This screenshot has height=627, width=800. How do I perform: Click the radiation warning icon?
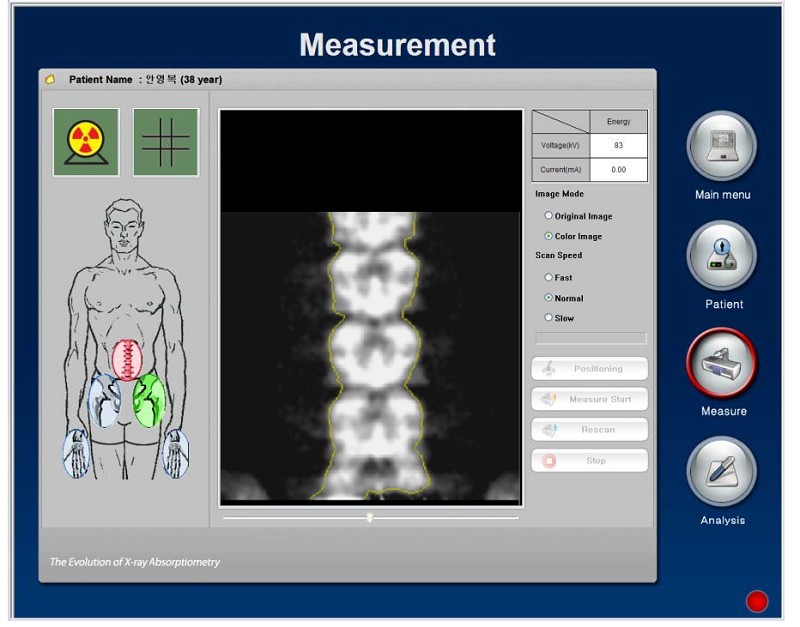pos(86,142)
